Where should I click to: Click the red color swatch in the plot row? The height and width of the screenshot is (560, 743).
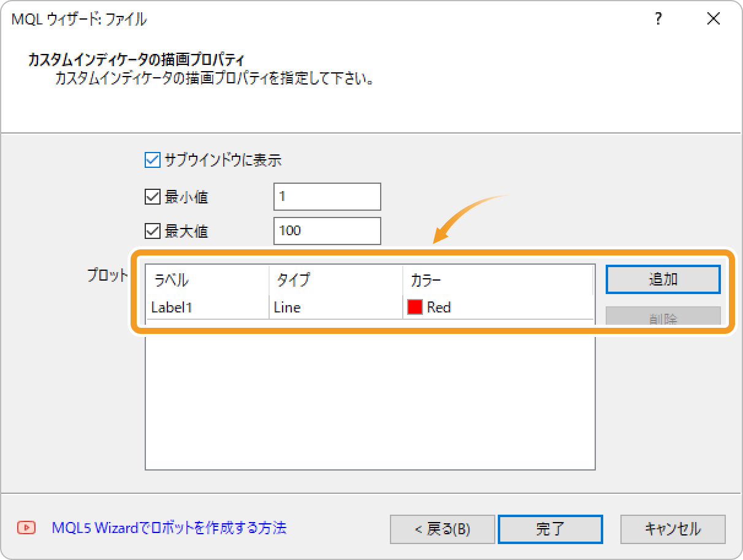(x=415, y=307)
